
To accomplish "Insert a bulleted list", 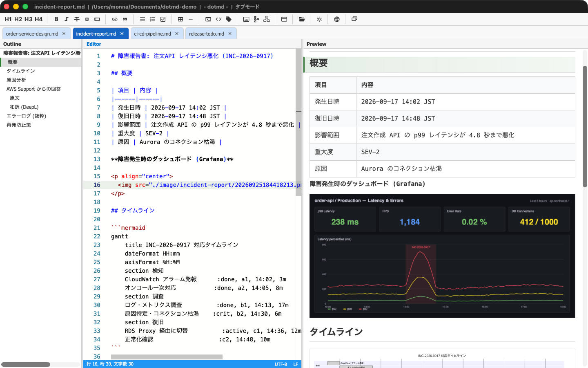I will click(143, 19).
